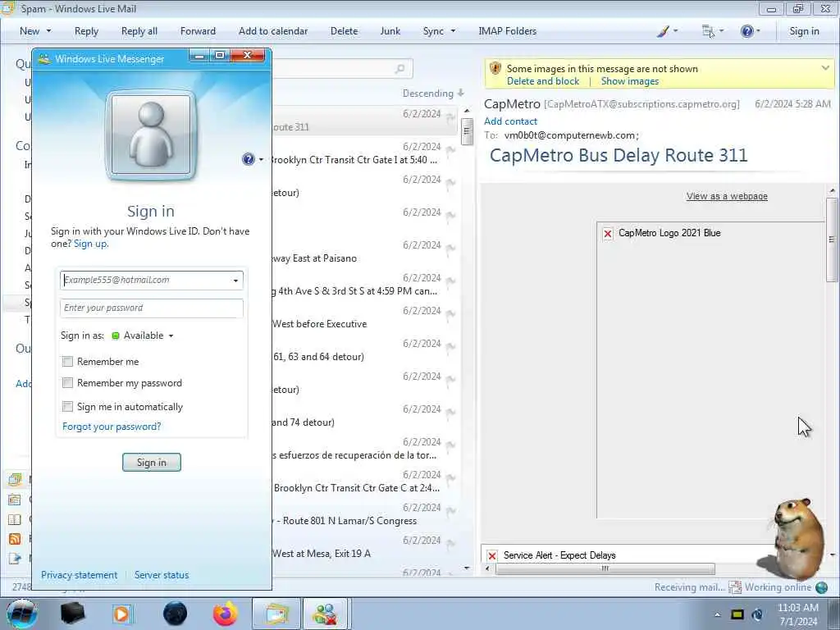840x630 pixels.
Task: Click Delete and block link
Action: (x=543, y=81)
